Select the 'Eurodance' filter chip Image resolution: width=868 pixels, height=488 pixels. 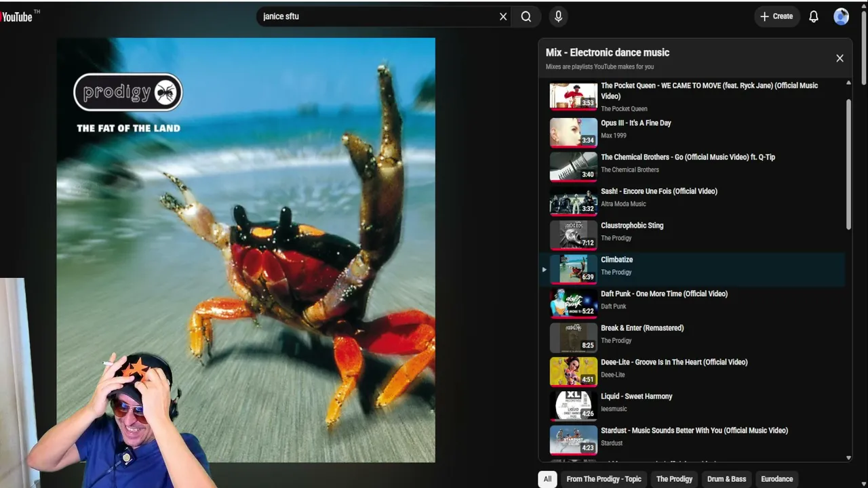coord(777,479)
